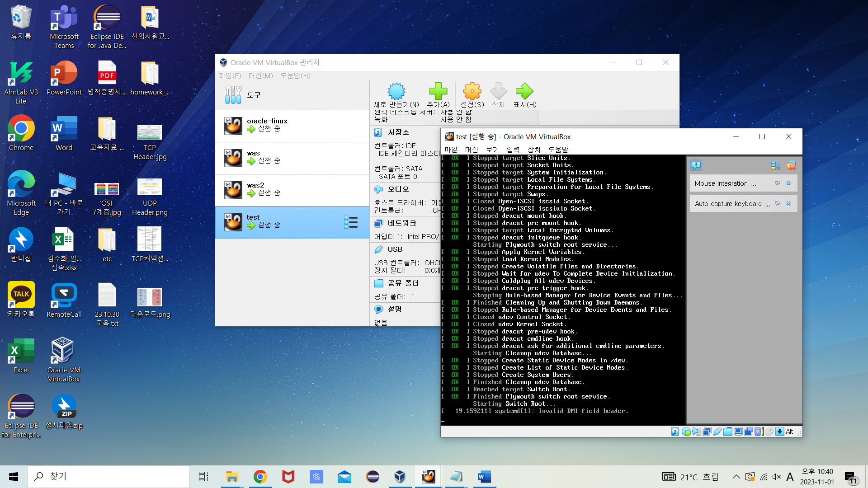Click the USB status bar indicator icon
The image size is (868, 488).
717,432
